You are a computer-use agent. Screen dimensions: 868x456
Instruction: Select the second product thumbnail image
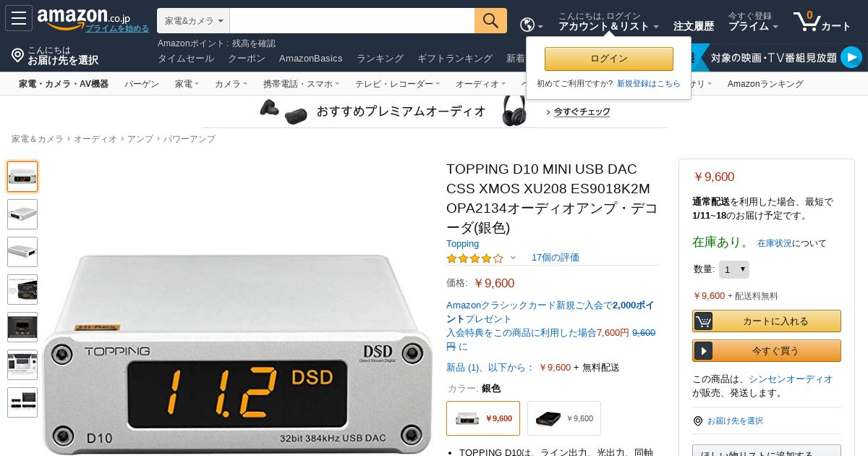[22, 214]
